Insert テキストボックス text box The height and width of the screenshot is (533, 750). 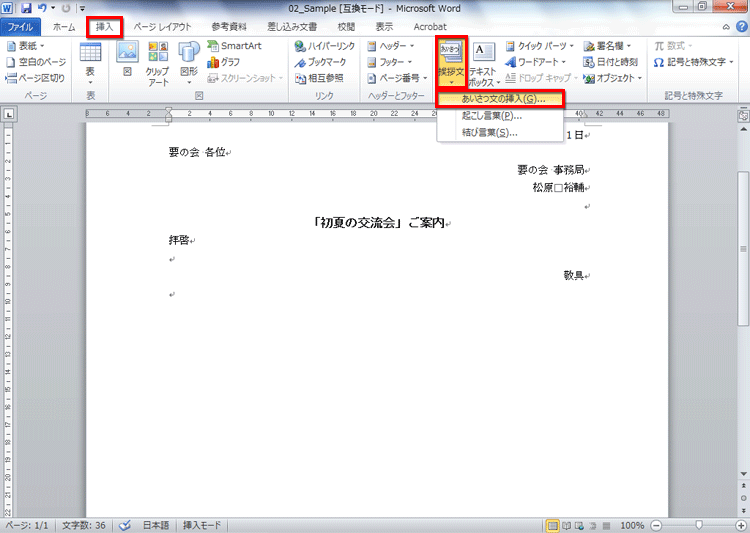[484, 64]
